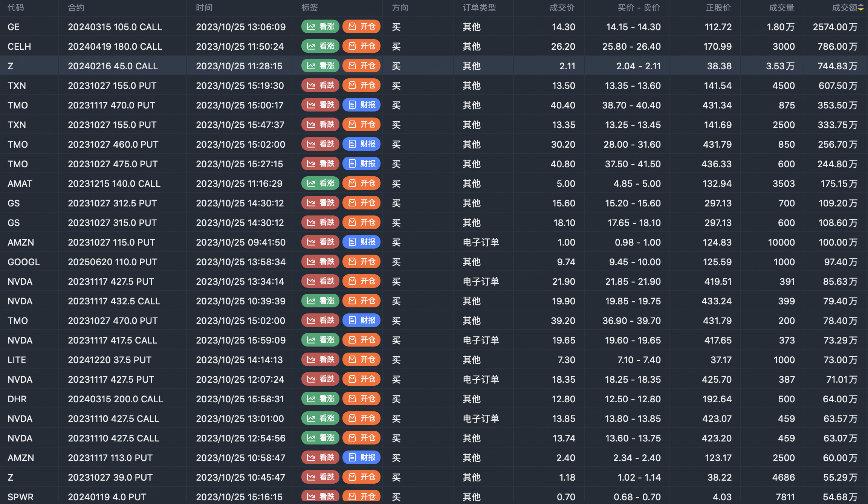868x504 pixels.
Task: Select the SPWR ticker cell
Action: (21, 497)
